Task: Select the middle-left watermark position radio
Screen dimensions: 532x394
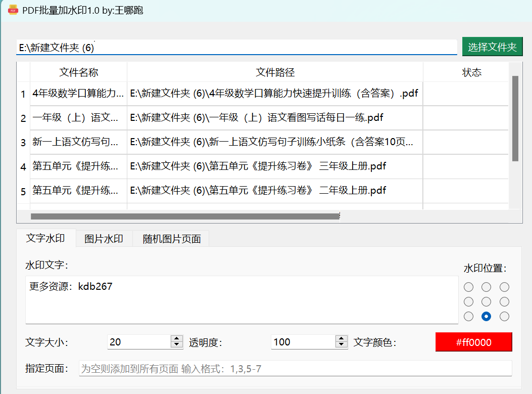Action: click(x=468, y=301)
